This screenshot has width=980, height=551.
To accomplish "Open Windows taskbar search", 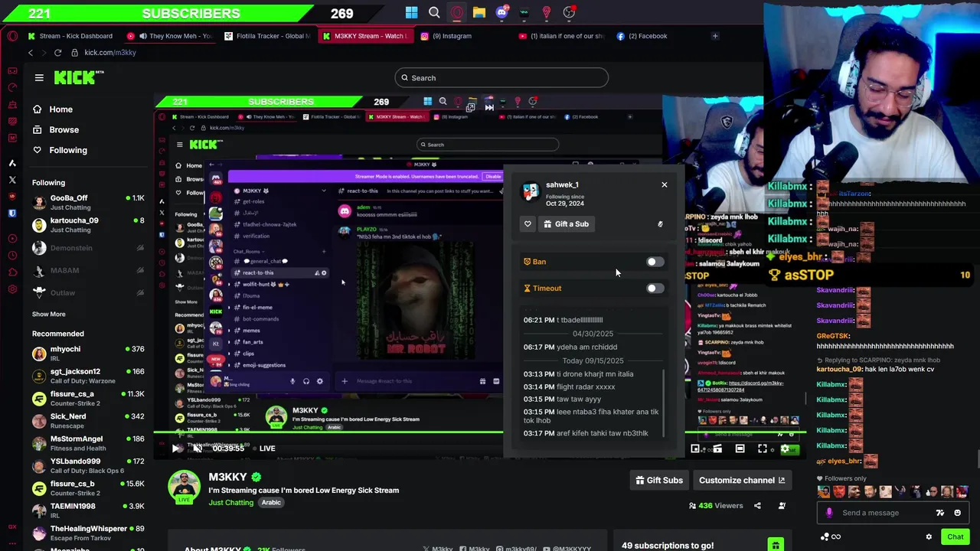I will click(434, 12).
